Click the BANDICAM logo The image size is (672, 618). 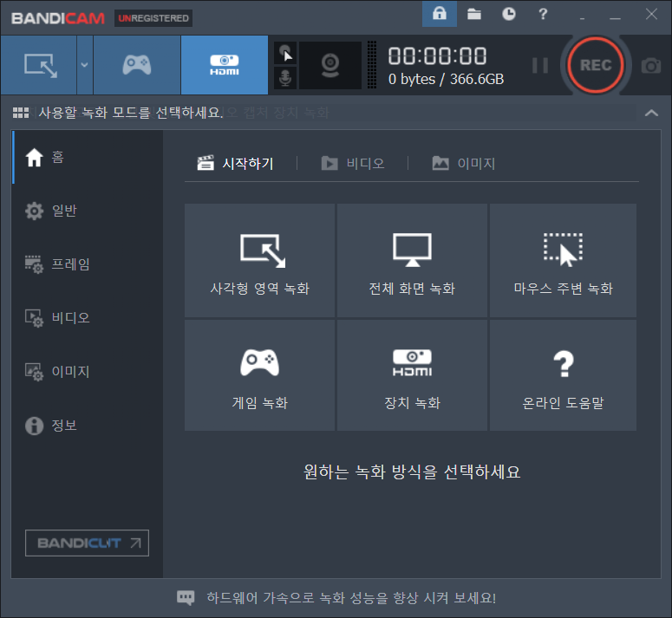[x=58, y=18]
